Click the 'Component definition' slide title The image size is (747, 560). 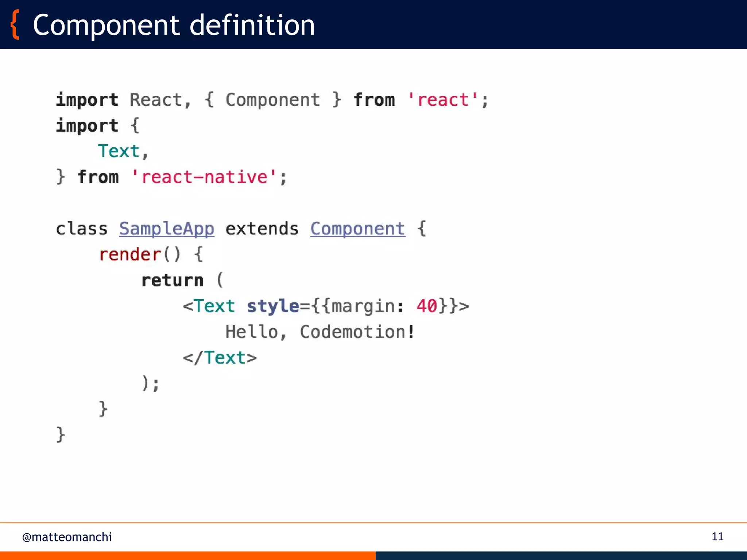tap(174, 25)
